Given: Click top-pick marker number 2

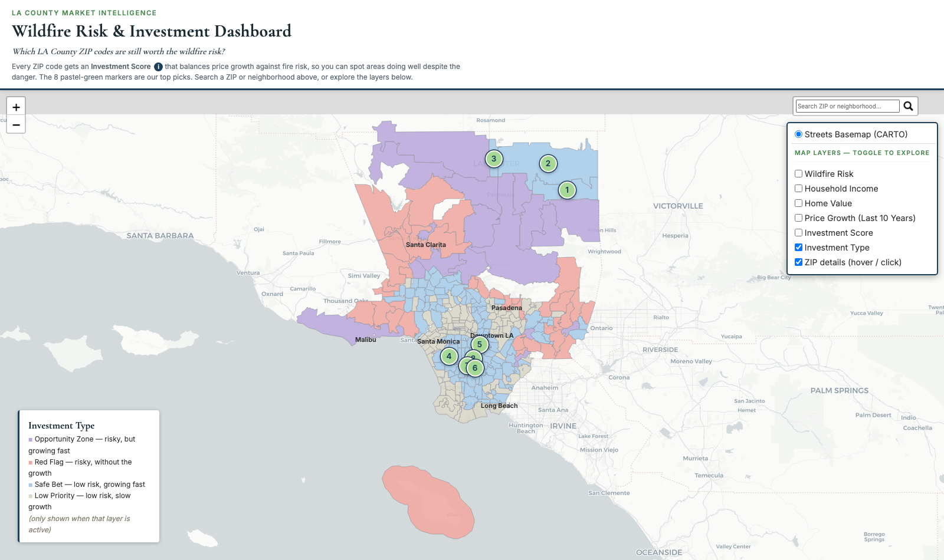Looking at the screenshot, I should coord(548,163).
